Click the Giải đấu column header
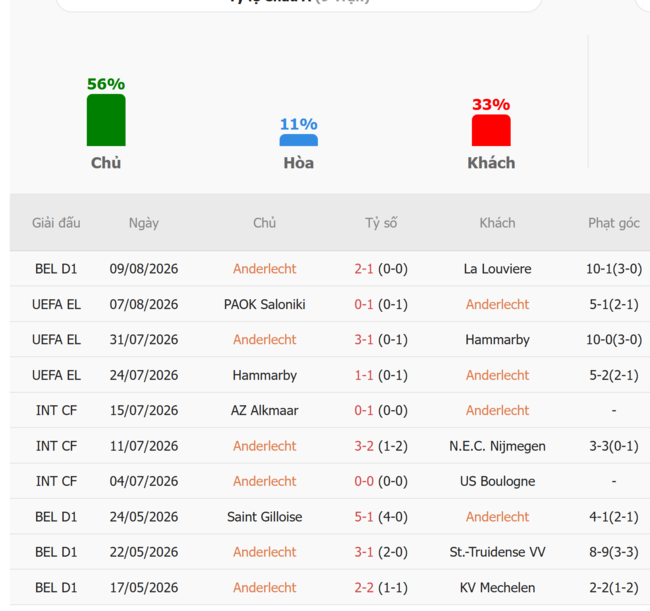Screen dimensions: 650x611 tap(56, 223)
